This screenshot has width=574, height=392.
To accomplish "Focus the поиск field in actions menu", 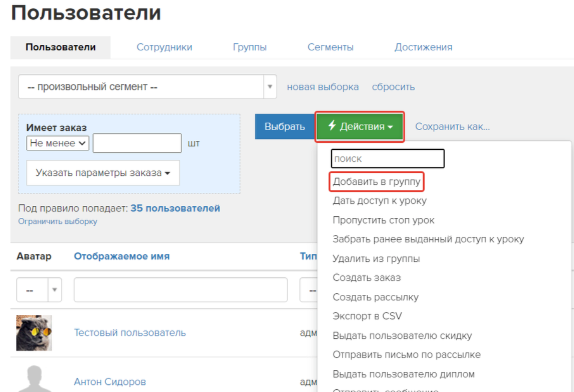I will [x=388, y=158].
